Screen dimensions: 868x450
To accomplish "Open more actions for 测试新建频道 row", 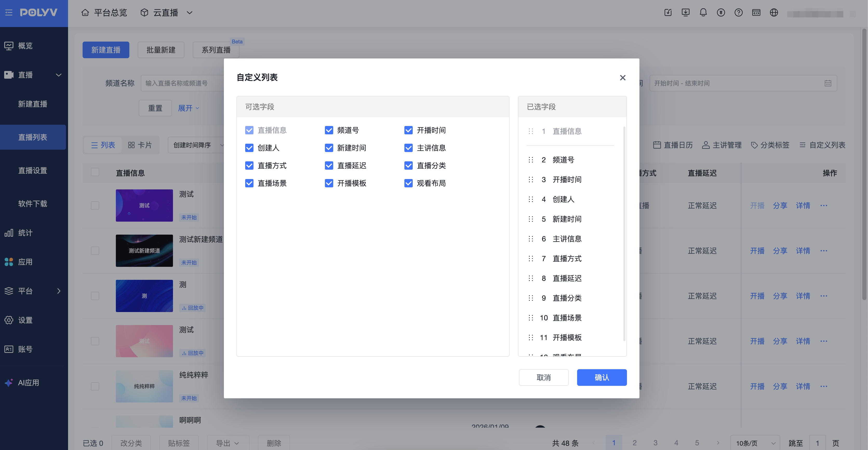I will click(824, 251).
